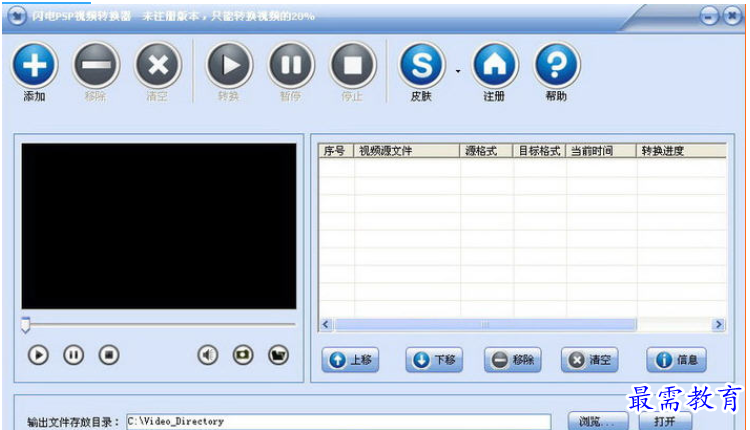Screen dimensions: 750x430
Task: Click the output directory path field
Action: click(x=339, y=421)
